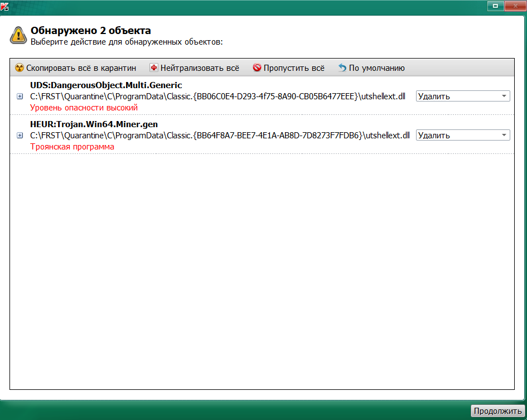Expand the UDS:DangerousObject.Multi.Generic entry

pyautogui.click(x=20, y=96)
